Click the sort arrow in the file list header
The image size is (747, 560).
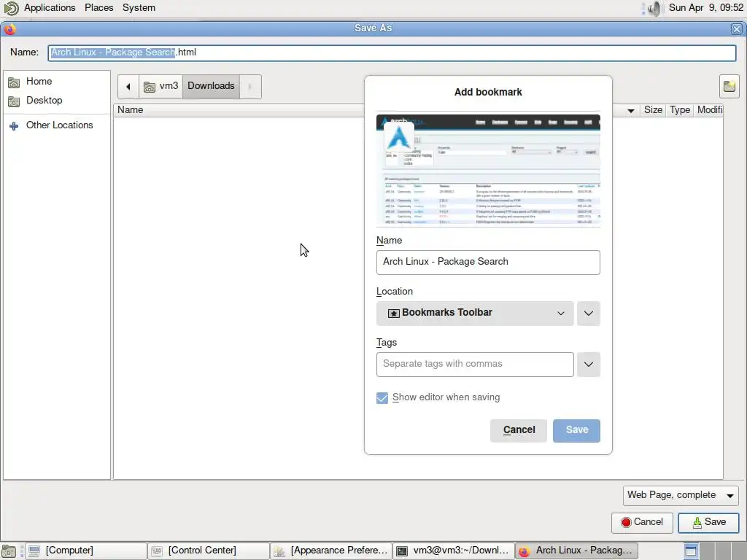[631, 111]
